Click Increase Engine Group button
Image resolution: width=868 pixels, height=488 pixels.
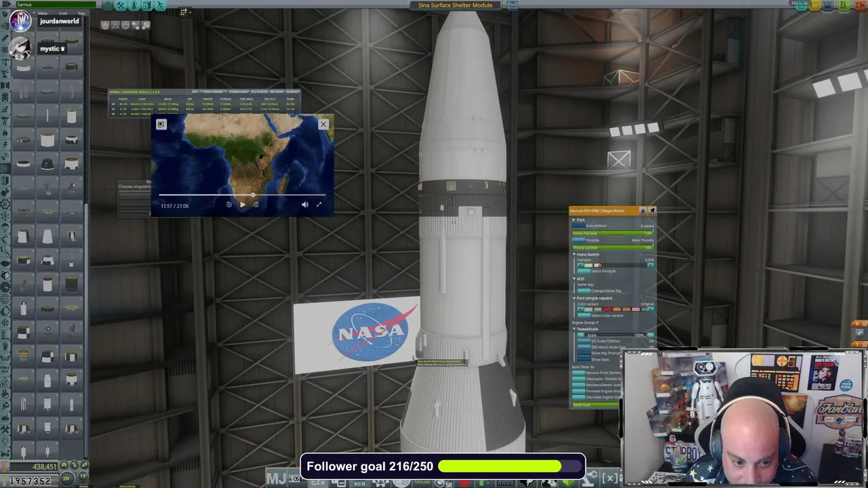tap(578, 390)
